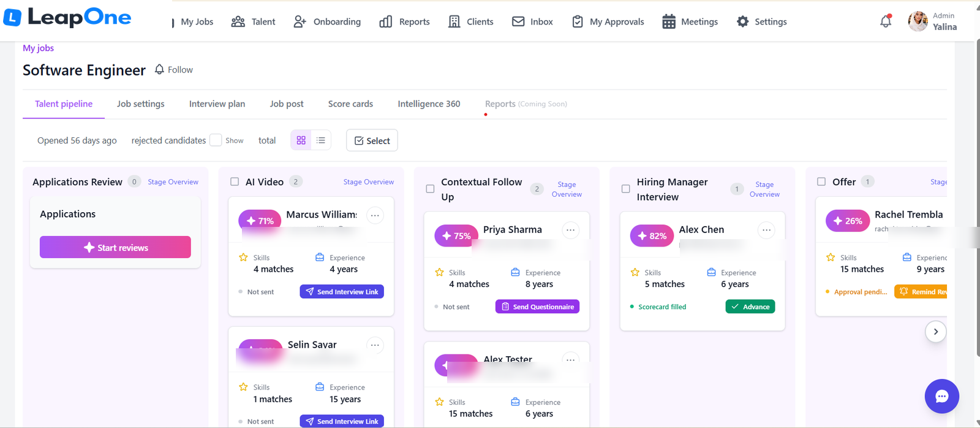Send Interview Link to Marcus Williams
Viewport: 980px width, 428px height.
coord(342,292)
